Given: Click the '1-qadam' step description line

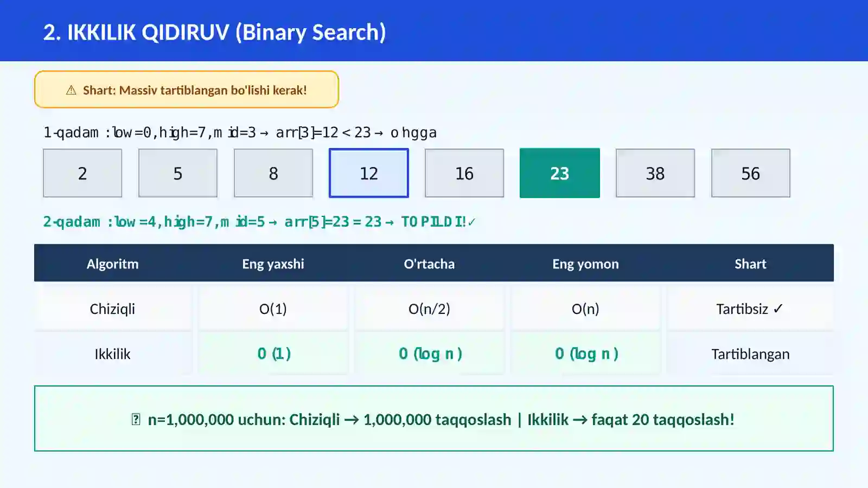Looking at the screenshot, I should (240, 132).
